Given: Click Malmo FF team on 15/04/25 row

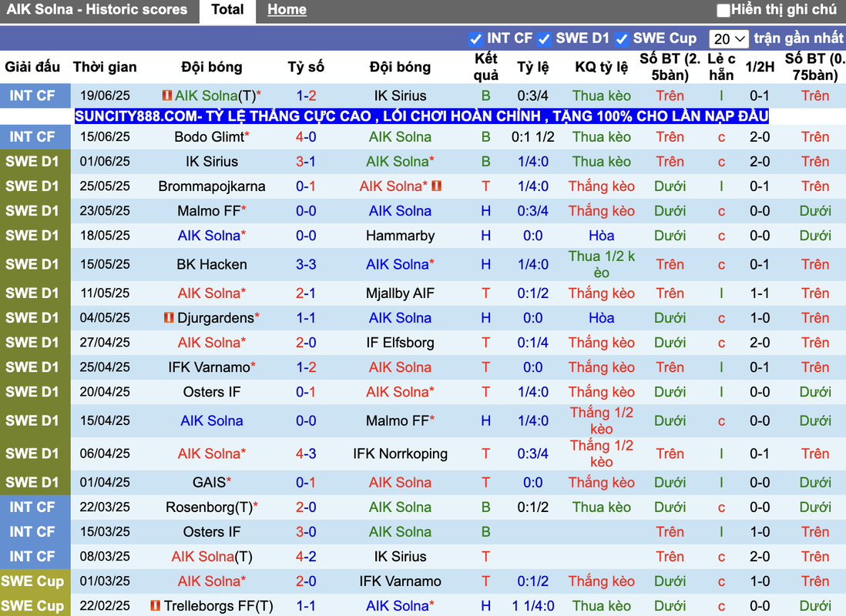Looking at the screenshot, I should (397, 420).
